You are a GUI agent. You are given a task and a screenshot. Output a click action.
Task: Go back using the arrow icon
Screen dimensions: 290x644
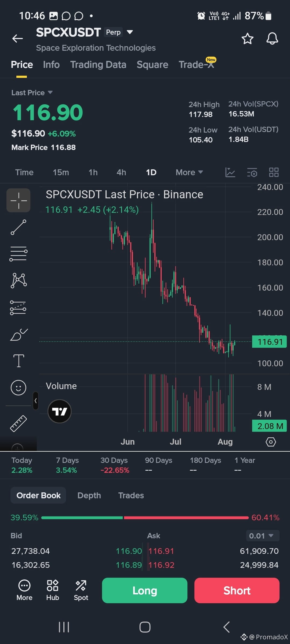(17, 39)
